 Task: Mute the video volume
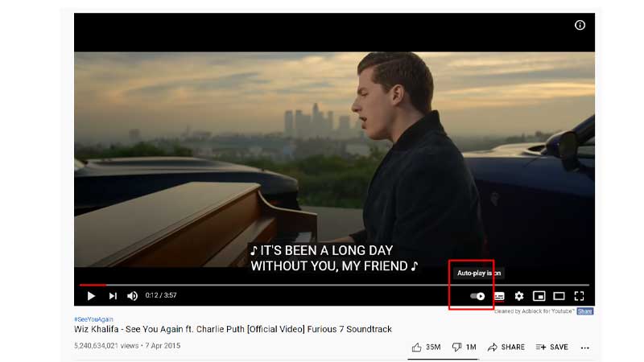[x=132, y=296]
